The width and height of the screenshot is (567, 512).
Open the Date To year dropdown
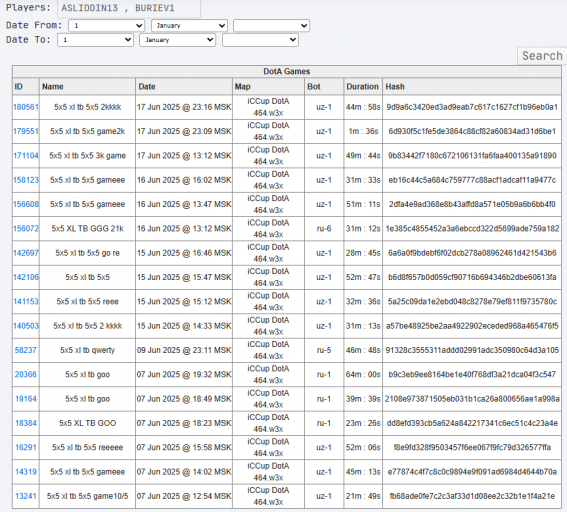click(x=260, y=40)
